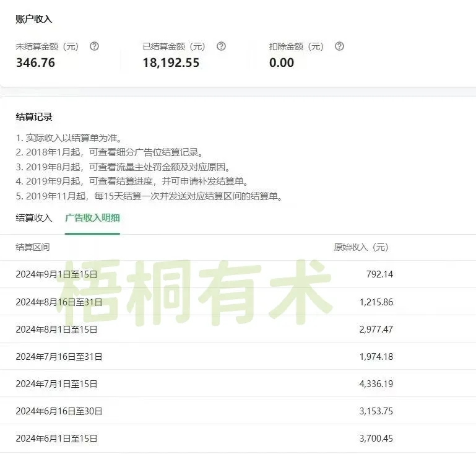The image size is (476, 454).
Task: Open the 2024年6月16日至30日 settlement row
Action: click(59, 411)
